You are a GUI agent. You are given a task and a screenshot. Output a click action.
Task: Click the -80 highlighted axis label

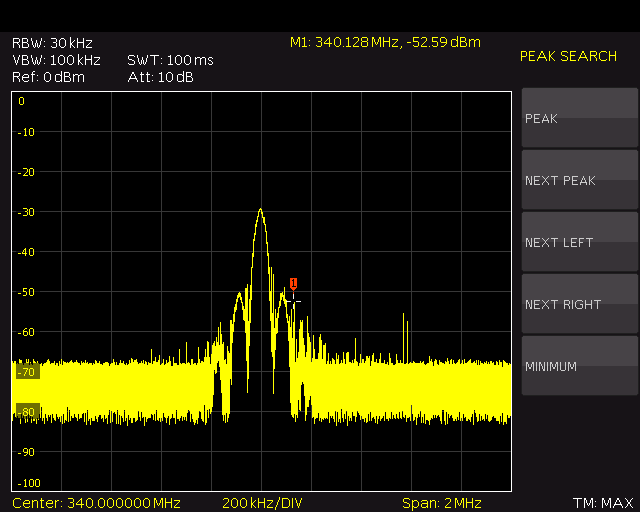point(28,411)
